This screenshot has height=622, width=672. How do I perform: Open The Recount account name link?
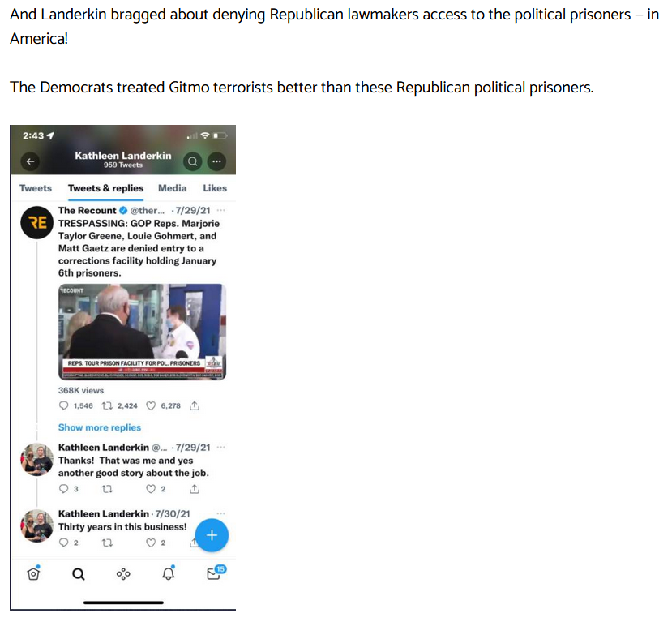click(87, 211)
